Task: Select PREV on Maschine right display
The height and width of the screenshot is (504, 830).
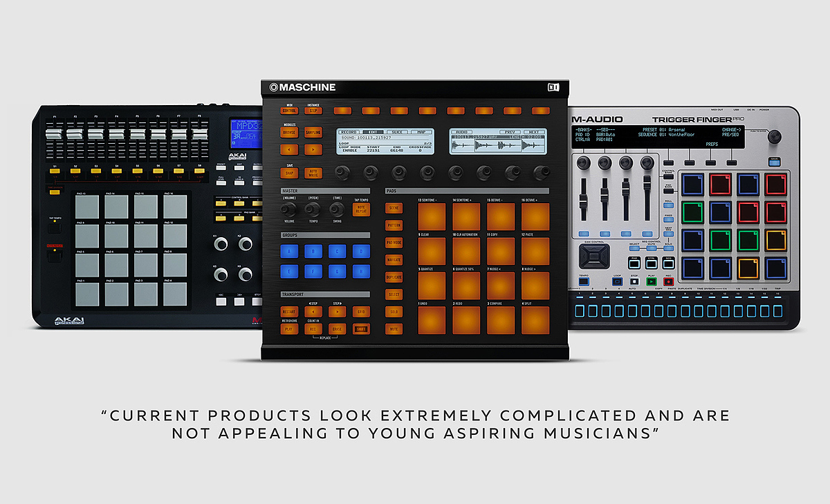Action: [510, 131]
